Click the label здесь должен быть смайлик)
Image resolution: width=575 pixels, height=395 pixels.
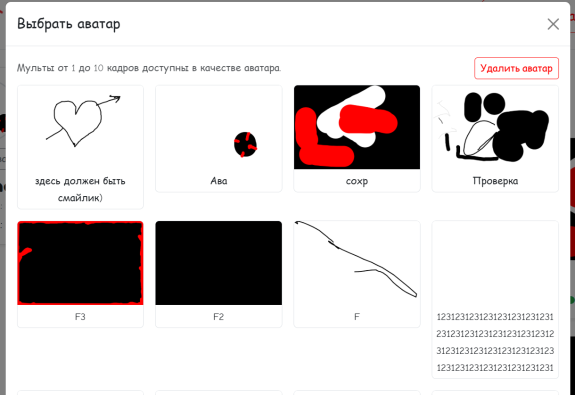pos(80,189)
